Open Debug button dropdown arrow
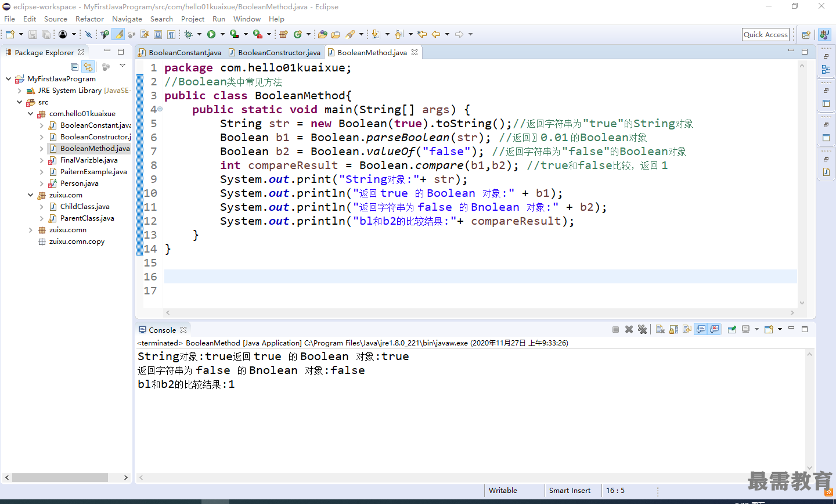The width and height of the screenshot is (836, 504). click(199, 34)
